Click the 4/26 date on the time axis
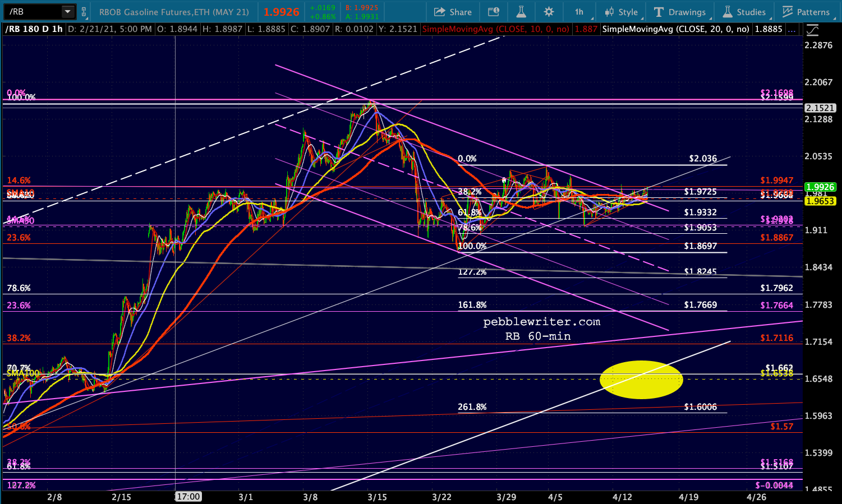The image size is (842, 504). click(756, 497)
